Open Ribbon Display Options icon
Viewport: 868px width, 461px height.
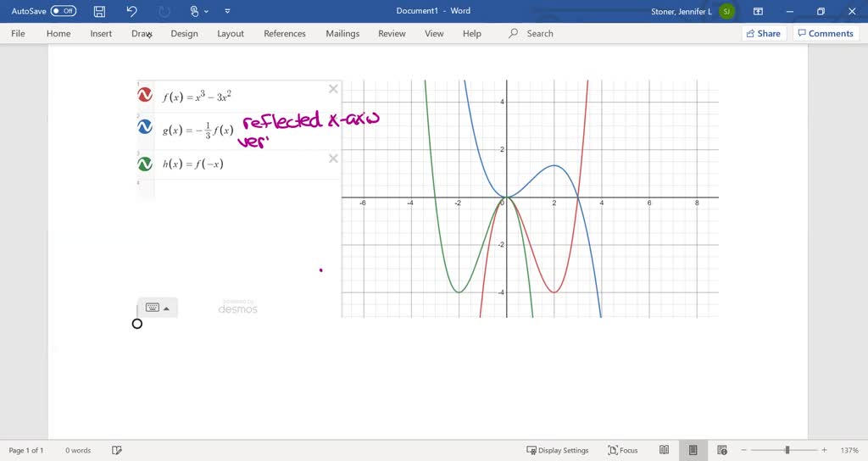[x=759, y=11]
